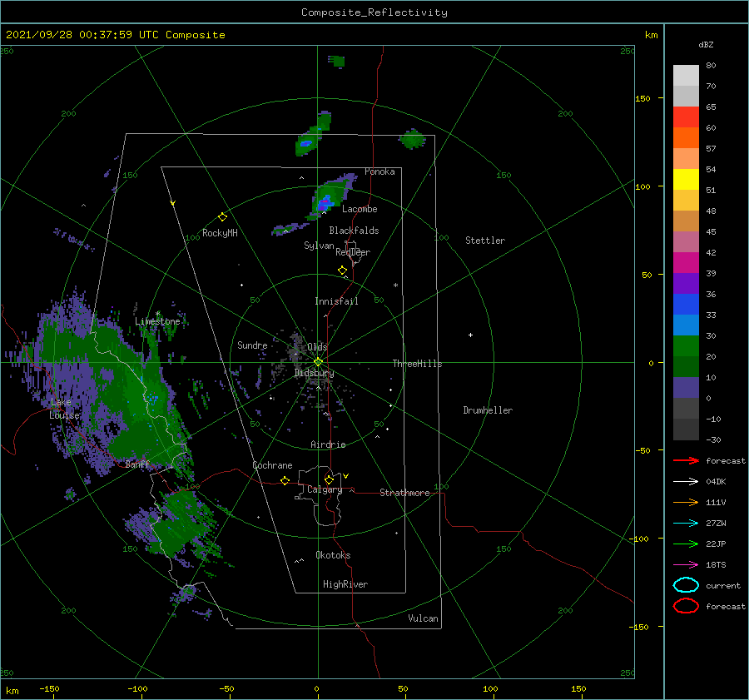Click the Drumheller city label
Viewport: 749px width, 700px height.
click(x=488, y=410)
